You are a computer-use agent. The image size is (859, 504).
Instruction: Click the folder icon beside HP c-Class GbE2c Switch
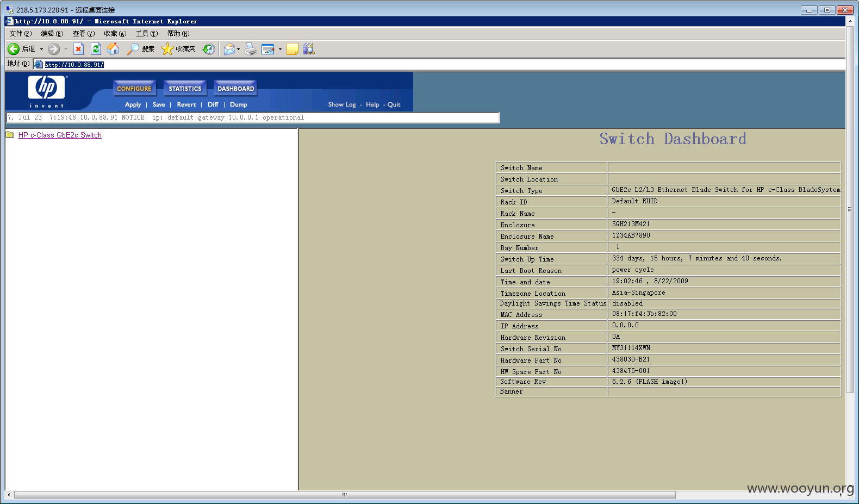(x=10, y=135)
